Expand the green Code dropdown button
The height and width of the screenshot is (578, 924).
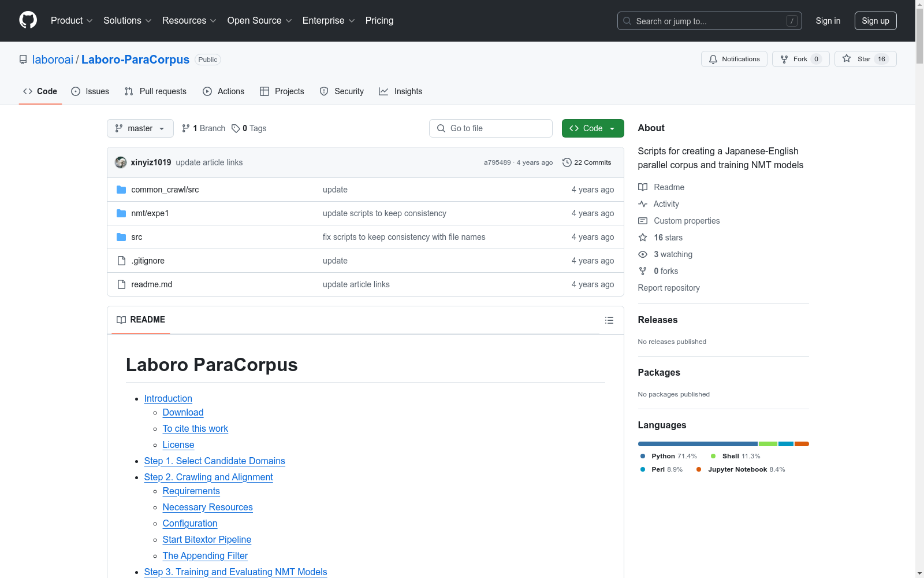593,128
